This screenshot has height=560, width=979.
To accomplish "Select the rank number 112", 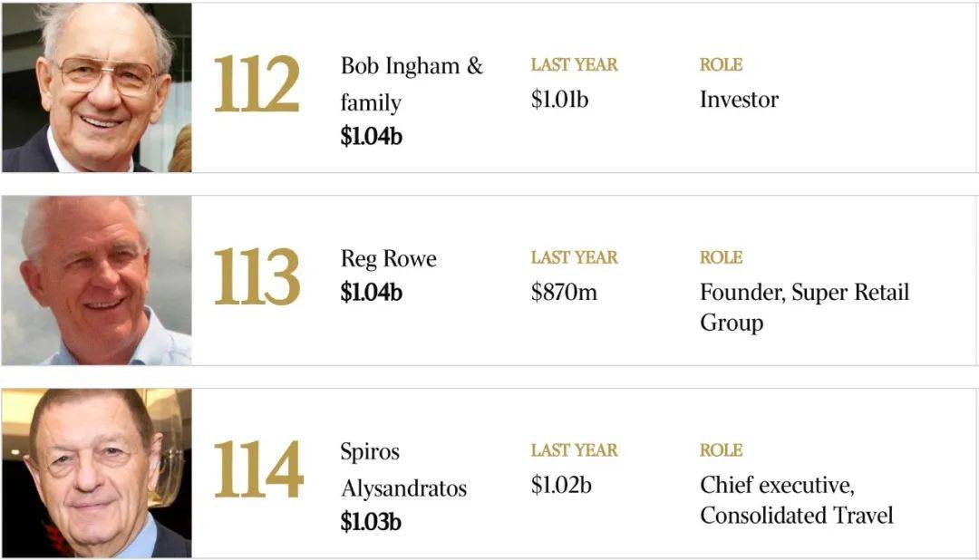I will click(257, 84).
